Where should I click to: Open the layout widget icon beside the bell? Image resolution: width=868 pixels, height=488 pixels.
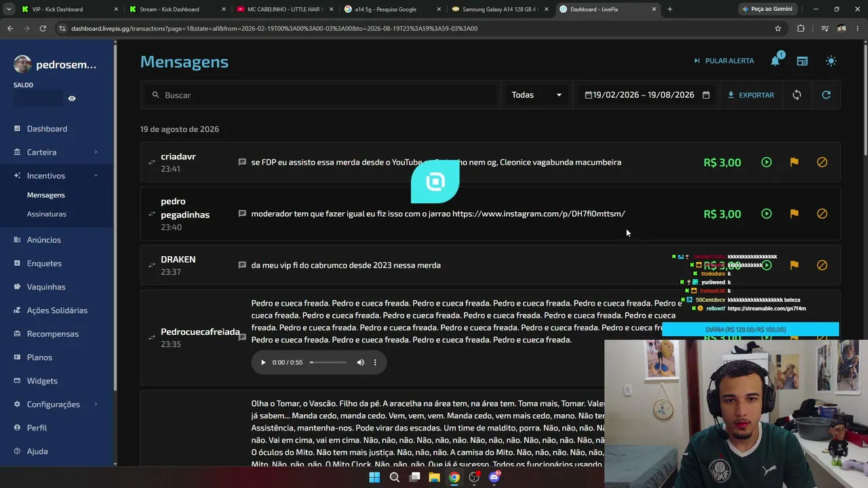[802, 61]
